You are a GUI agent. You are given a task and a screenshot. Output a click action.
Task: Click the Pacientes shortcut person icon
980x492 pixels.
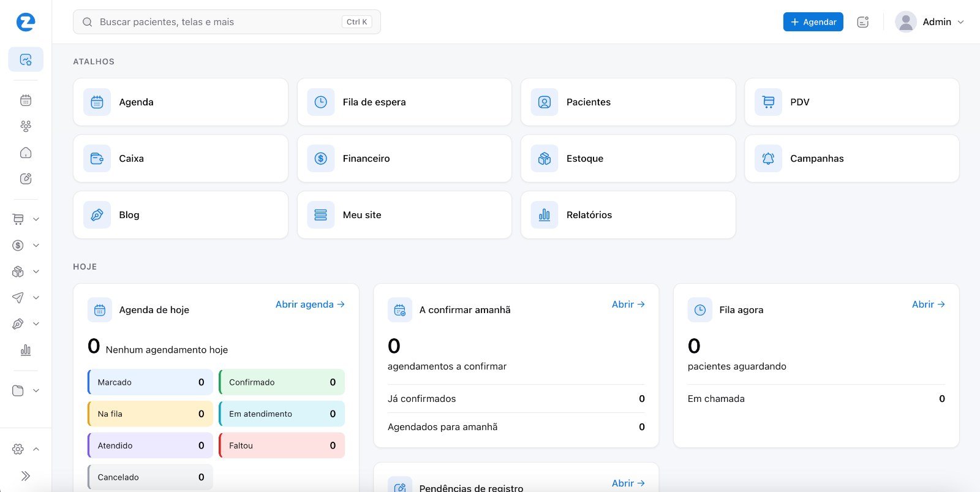click(x=545, y=102)
